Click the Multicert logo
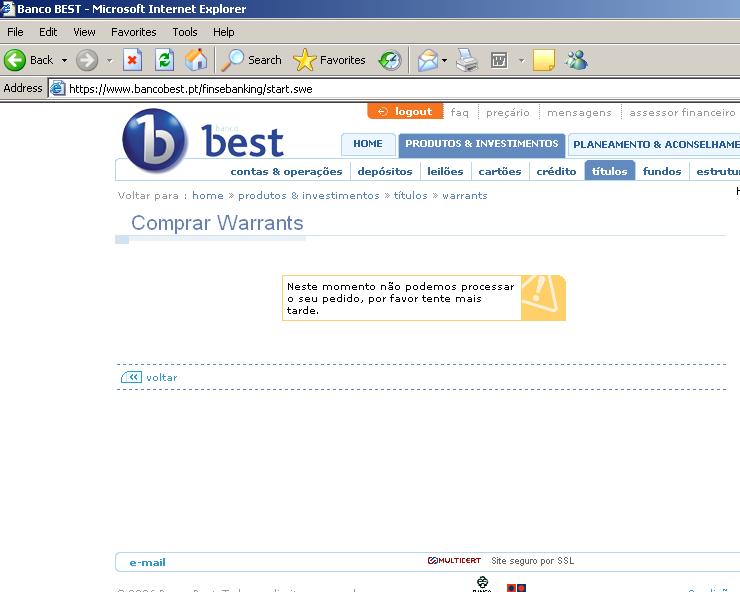The image size is (740, 592). 454,560
